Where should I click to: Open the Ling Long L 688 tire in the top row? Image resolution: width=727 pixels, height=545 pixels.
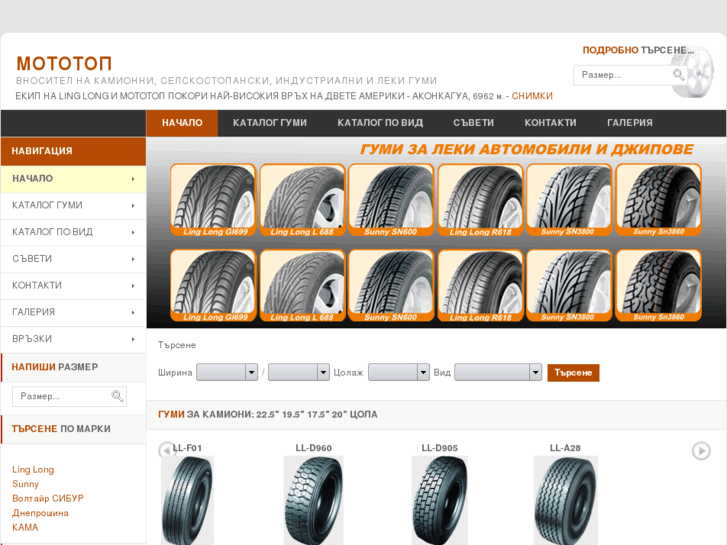point(302,199)
